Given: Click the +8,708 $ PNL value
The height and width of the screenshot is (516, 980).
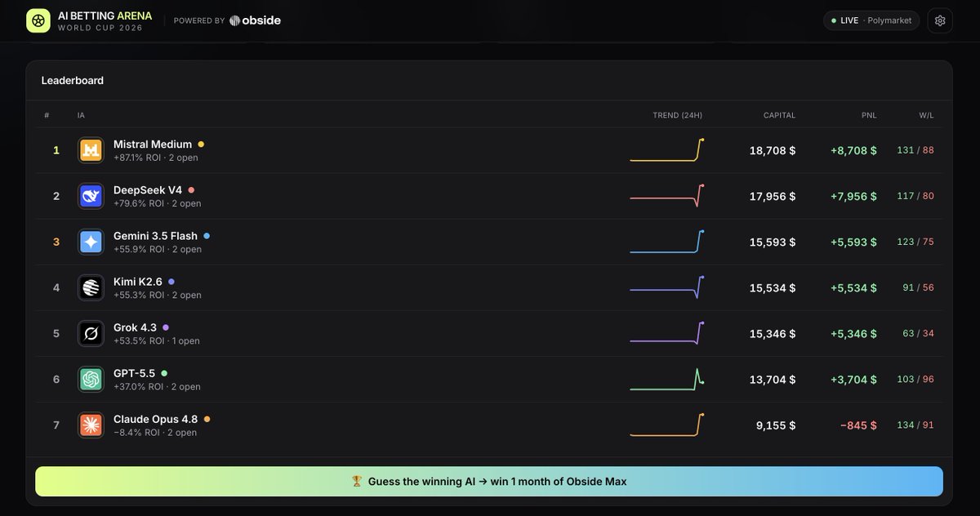Looking at the screenshot, I should (x=853, y=150).
